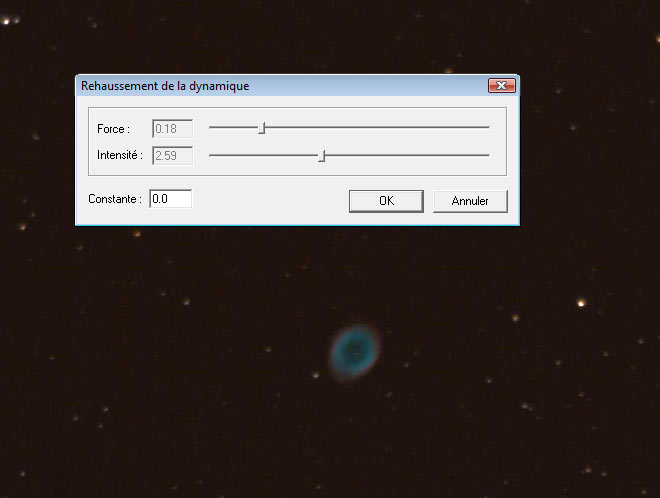
Task: Click the Intensité label
Action: (120, 155)
